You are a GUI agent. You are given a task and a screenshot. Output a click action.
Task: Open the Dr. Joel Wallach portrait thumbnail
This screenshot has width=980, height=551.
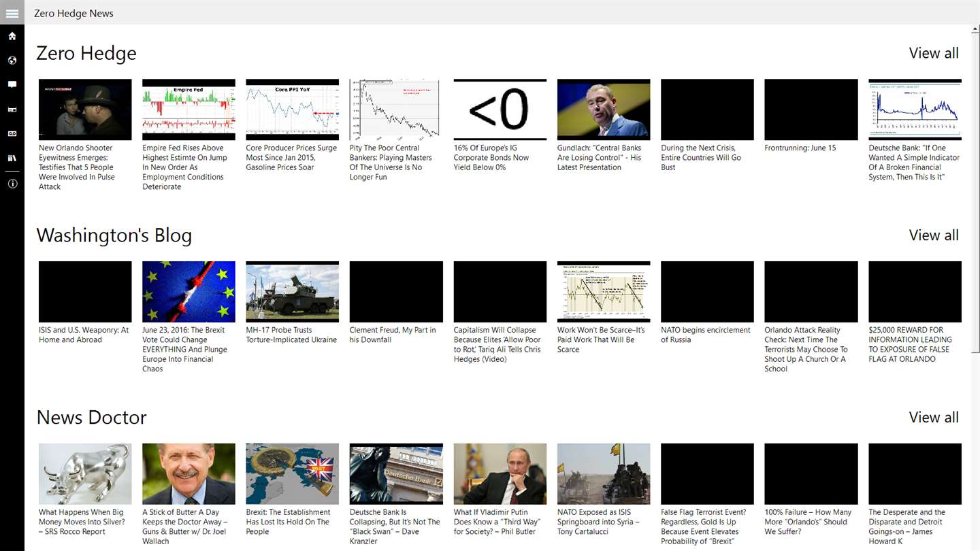[x=189, y=474]
